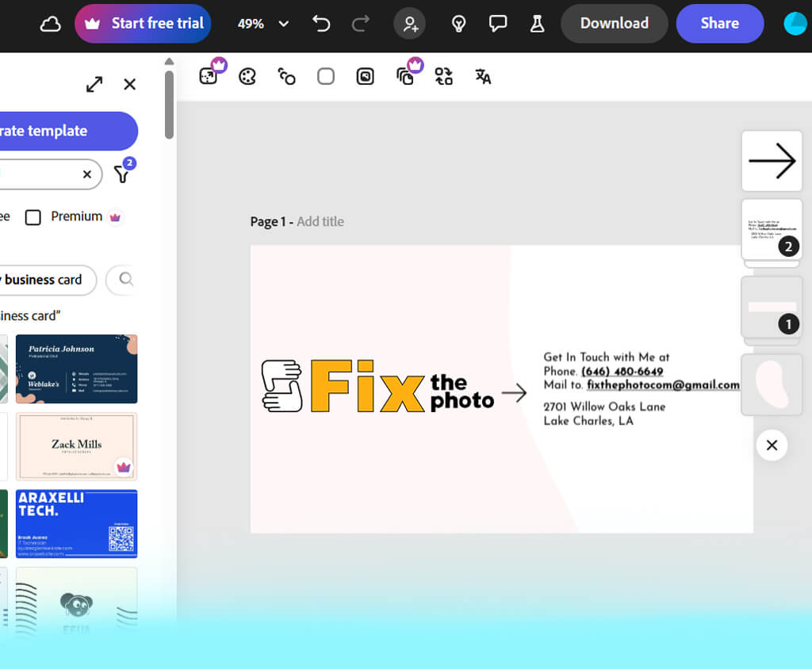
Task: Open the beaker experimental features icon
Action: [537, 24]
